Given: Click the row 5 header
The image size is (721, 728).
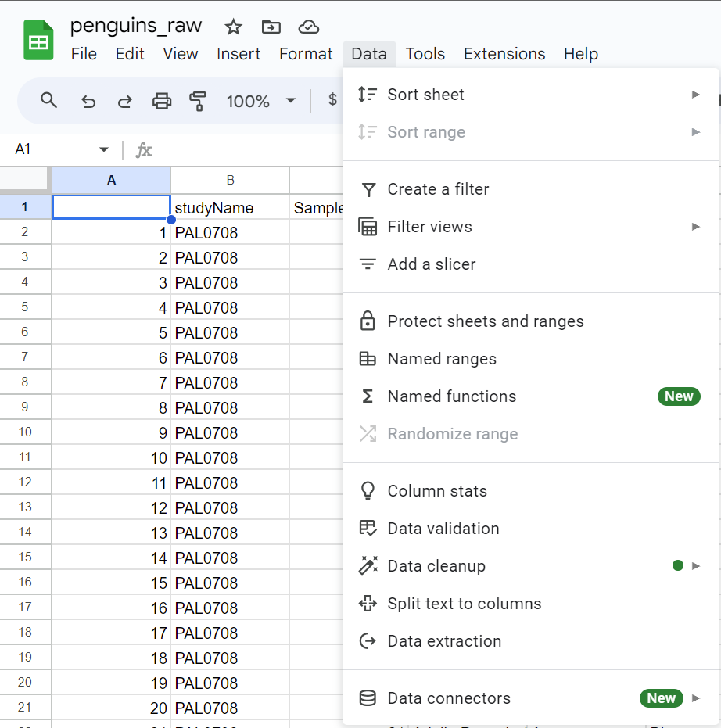Looking at the screenshot, I should 24,307.
